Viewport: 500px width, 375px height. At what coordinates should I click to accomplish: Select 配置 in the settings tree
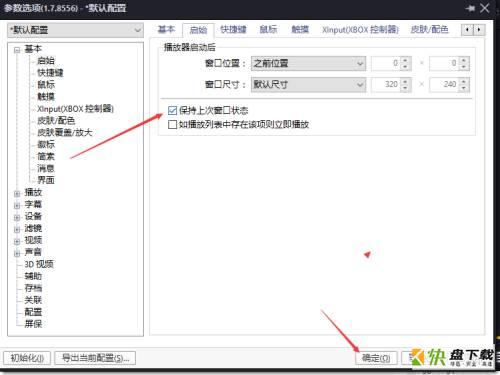click(x=33, y=312)
